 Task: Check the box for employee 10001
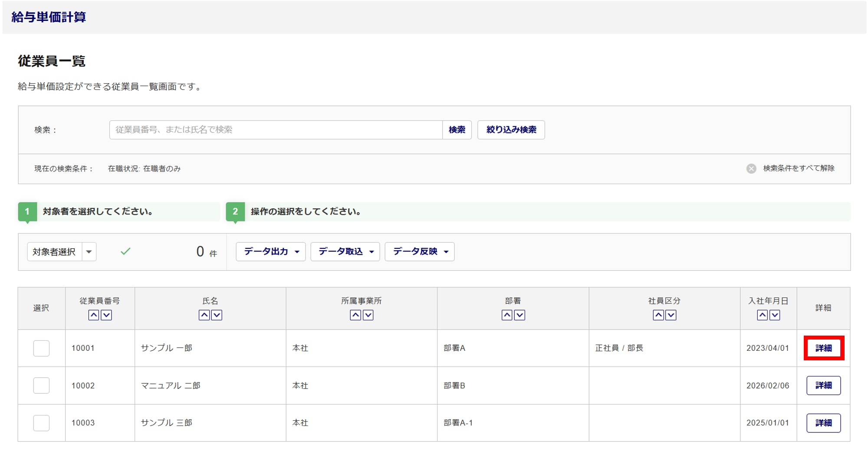click(41, 348)
